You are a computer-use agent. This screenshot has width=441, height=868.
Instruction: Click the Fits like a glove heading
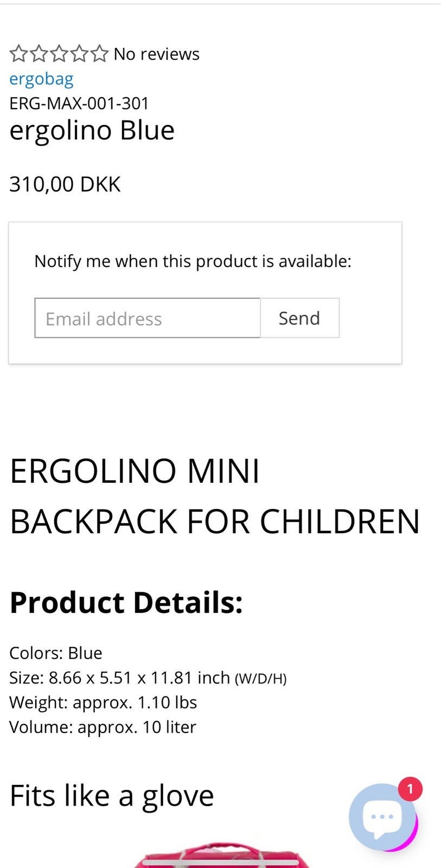click(112, 796)
